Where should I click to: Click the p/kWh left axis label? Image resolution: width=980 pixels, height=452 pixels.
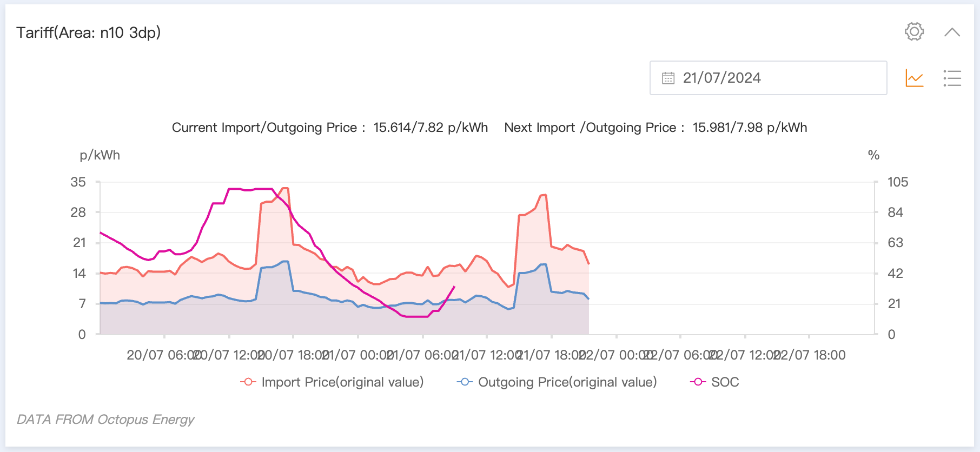[x=100, y=156]
